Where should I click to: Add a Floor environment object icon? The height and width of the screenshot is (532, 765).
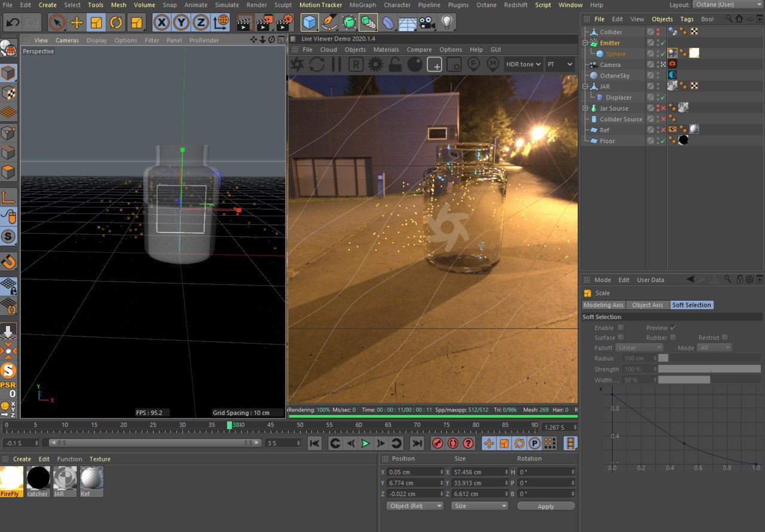(407, 23)
